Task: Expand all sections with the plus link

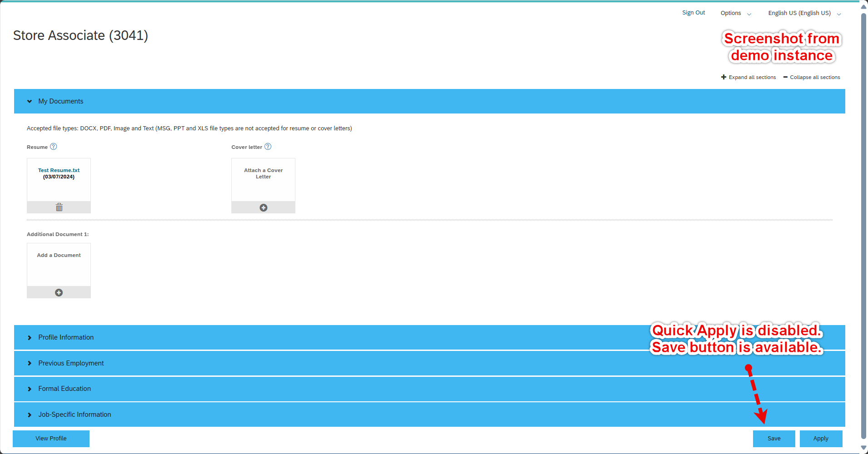Action: (x=748, y=77)
